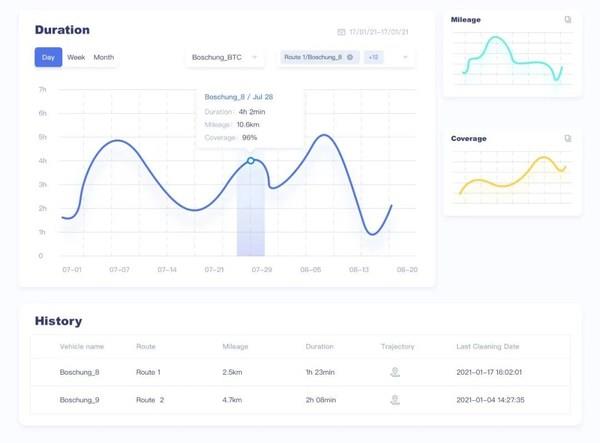This screenshot has width=600, height=443.
Task: Click the Coverage mini chart
Action: [x=512, y=177]
